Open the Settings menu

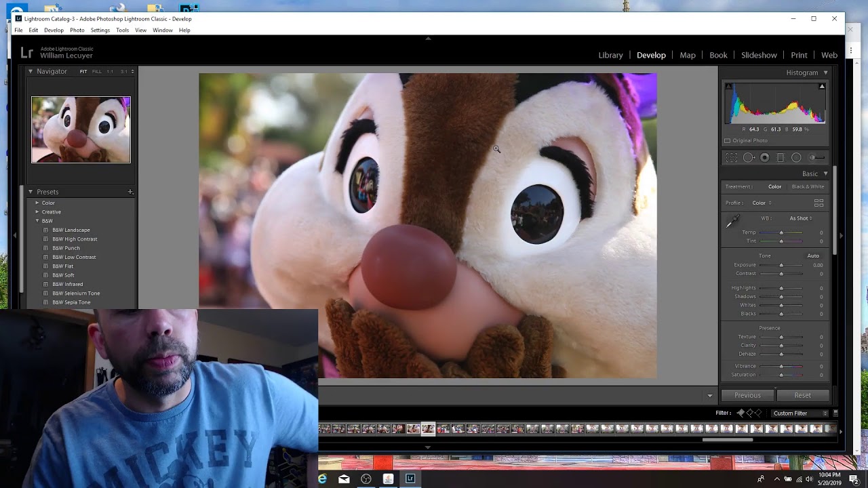[100, 30]
